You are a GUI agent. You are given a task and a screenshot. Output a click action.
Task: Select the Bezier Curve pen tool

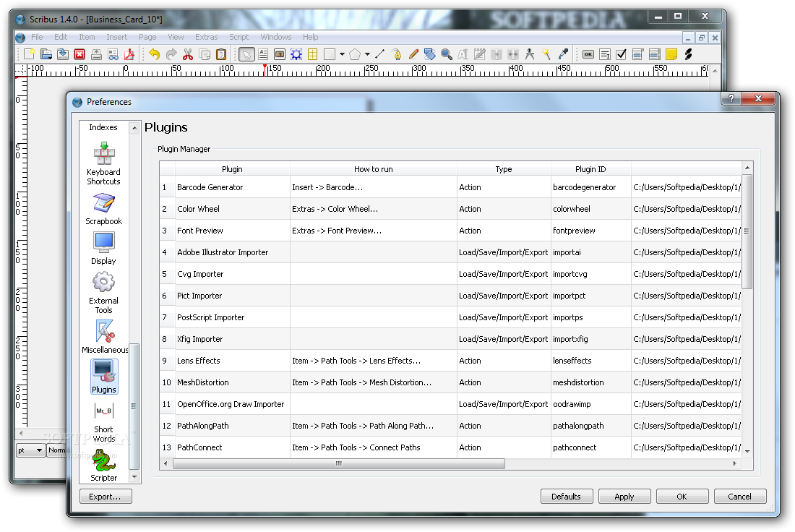click(397, 54)
